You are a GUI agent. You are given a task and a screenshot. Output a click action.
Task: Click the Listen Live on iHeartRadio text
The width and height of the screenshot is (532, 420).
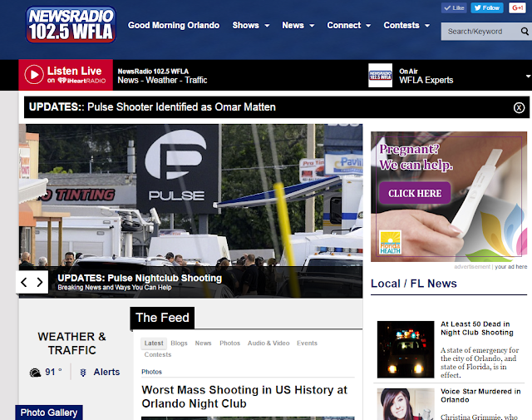click(x=76, y=75)
